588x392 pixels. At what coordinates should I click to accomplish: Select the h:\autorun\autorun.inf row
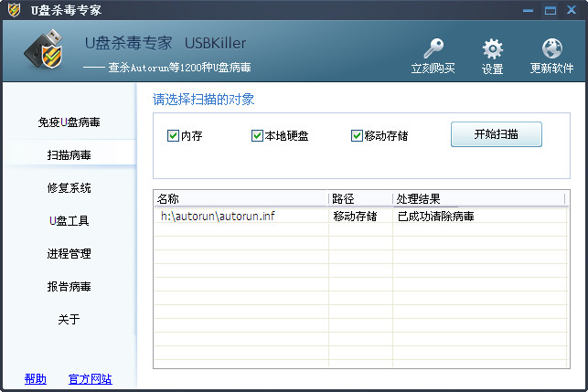coord(361,217)
